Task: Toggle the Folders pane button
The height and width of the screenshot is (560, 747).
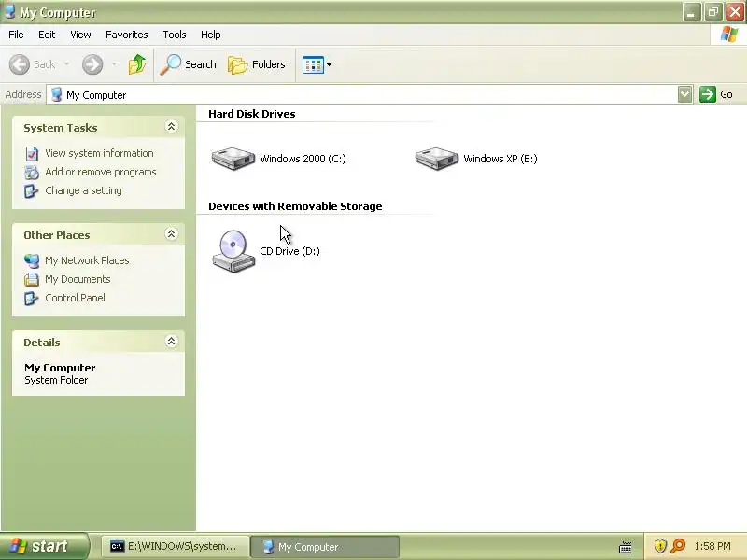Action: pyautogui.click(x=257, y=64)
